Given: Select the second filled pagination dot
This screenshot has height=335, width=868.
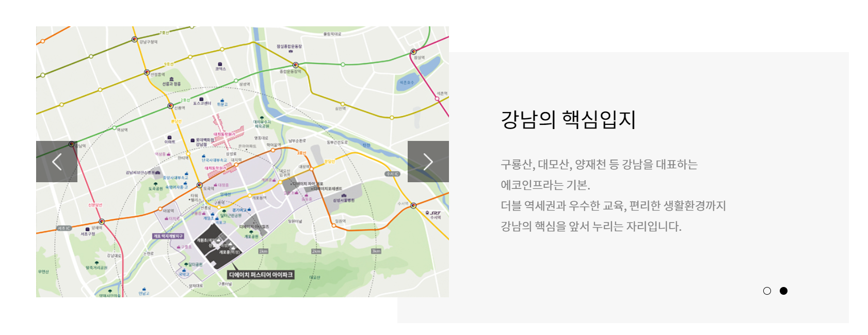Looking at the screenshot, I should (x=783, y=291).
